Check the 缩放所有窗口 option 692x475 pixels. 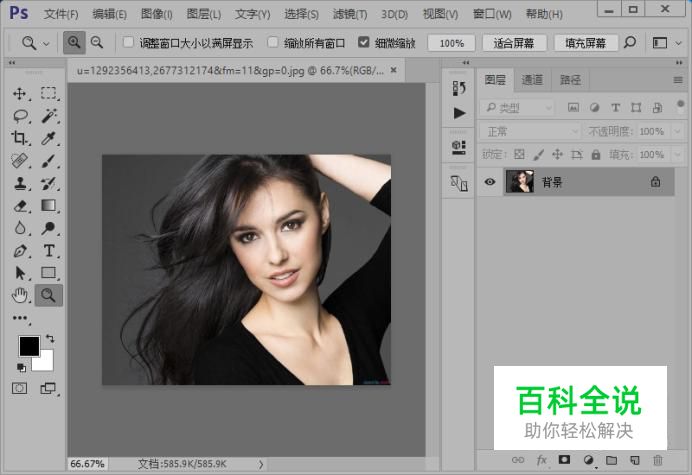273,43
